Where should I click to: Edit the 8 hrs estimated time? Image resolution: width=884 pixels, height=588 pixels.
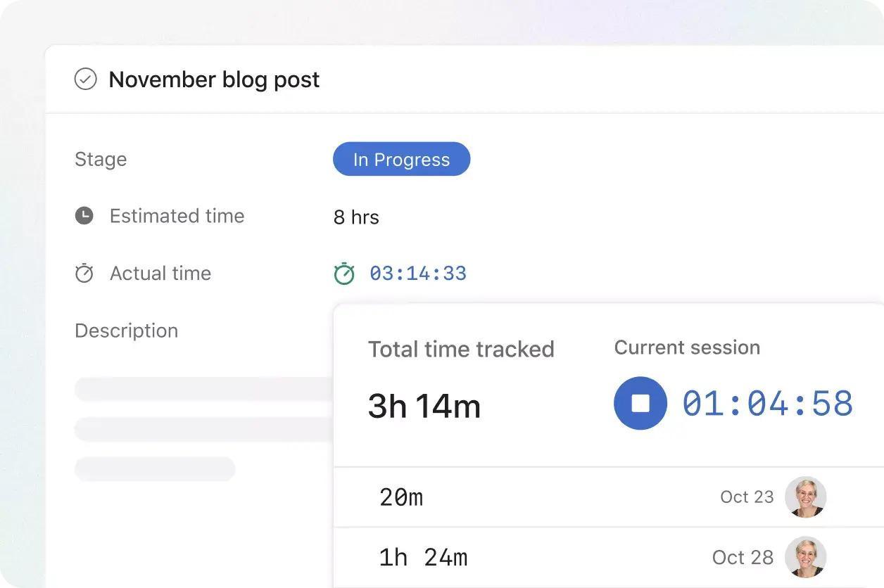(356, 217)
